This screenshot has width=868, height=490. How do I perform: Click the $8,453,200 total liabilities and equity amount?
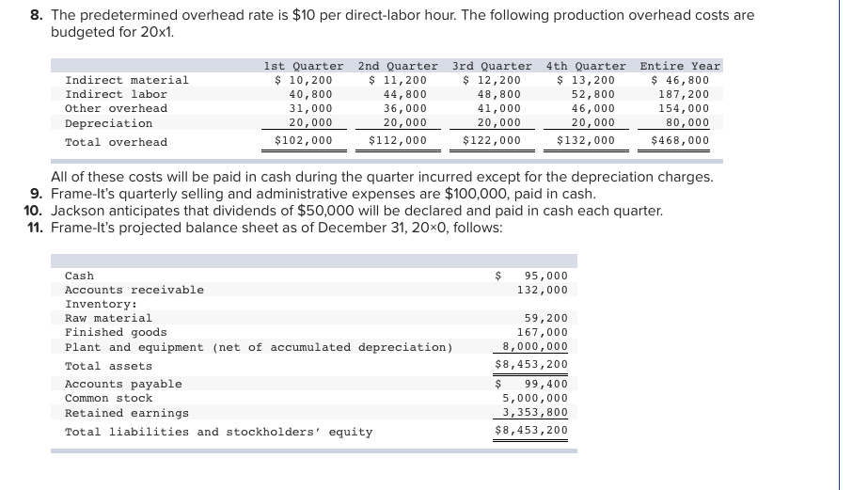click(531, 430)
